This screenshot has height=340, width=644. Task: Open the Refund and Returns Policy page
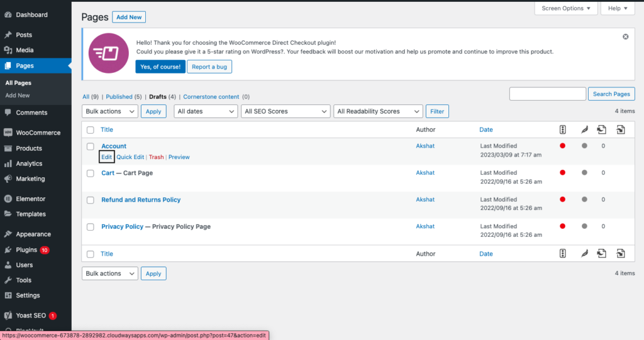coord(141,200)
